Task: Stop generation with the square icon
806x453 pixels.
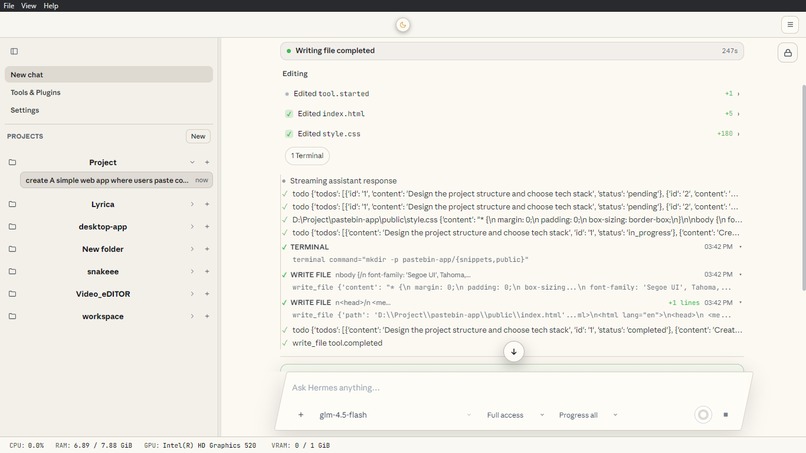Action: coord(725,414)
